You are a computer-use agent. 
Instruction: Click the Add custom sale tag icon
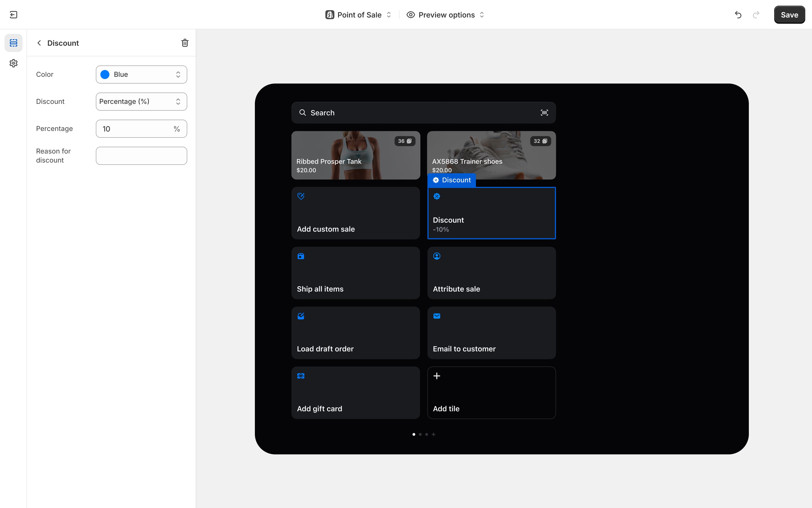[301, 196]
